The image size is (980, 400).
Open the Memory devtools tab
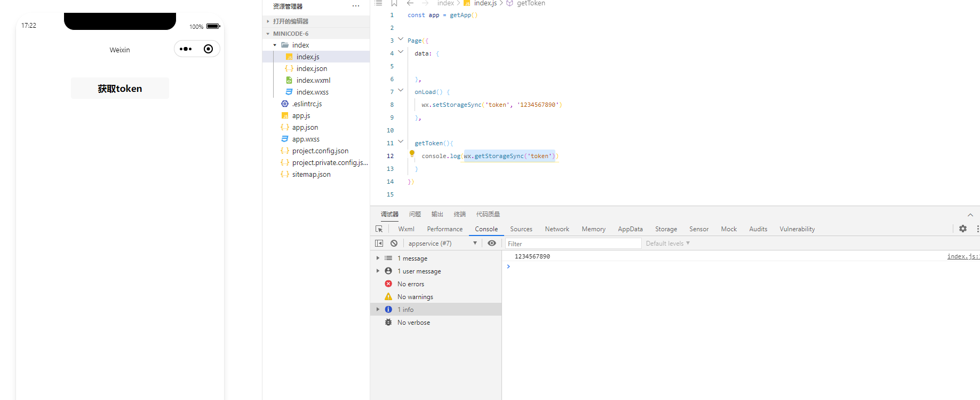pos(594,229)
